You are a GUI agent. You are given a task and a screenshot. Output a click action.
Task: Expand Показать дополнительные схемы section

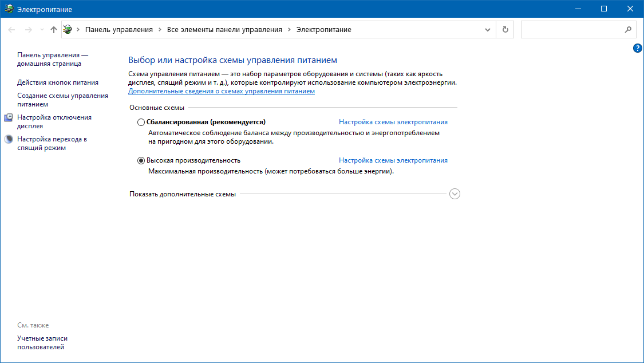[455, 194]
